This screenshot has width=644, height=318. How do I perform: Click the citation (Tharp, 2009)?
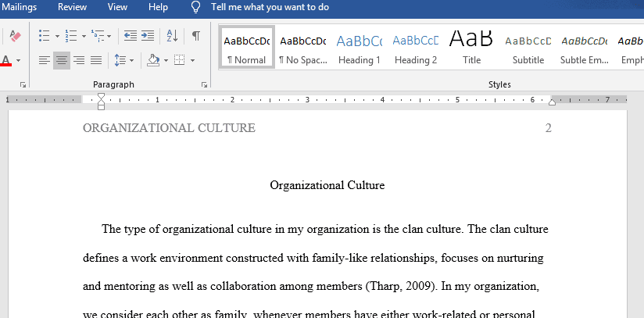click(400, 287)
